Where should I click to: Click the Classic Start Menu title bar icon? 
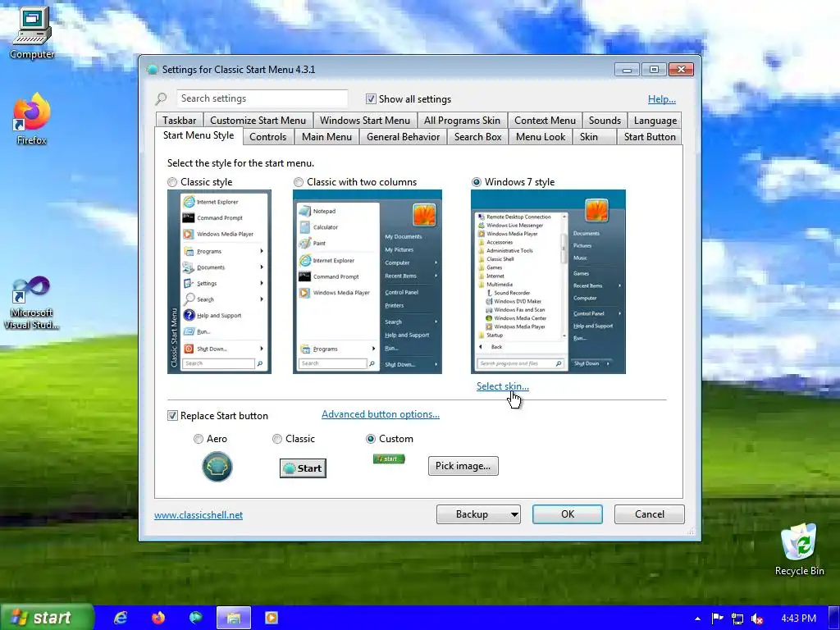pos(152,69)
